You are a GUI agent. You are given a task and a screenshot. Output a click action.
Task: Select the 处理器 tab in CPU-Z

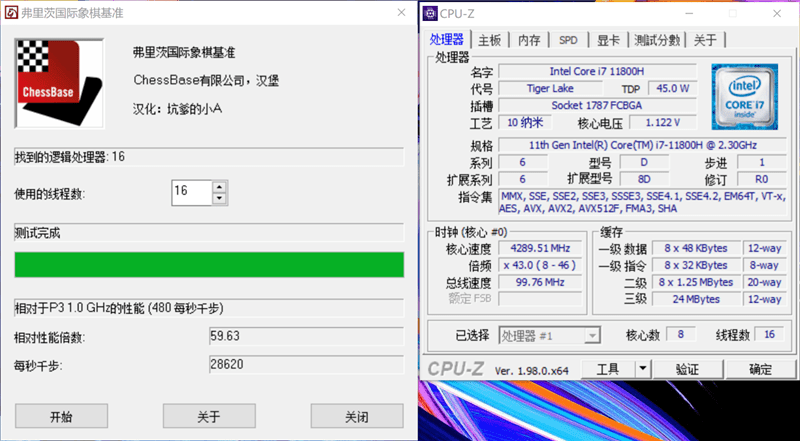[447, 39]
